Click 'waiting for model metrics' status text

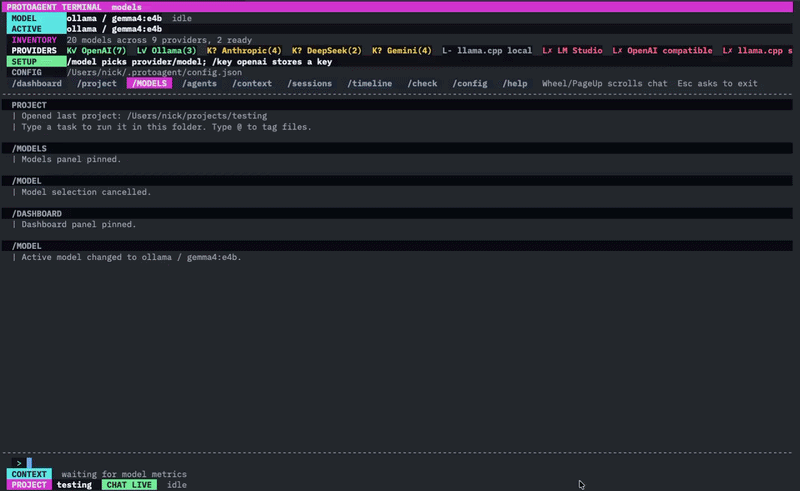(x=124, y=474)
